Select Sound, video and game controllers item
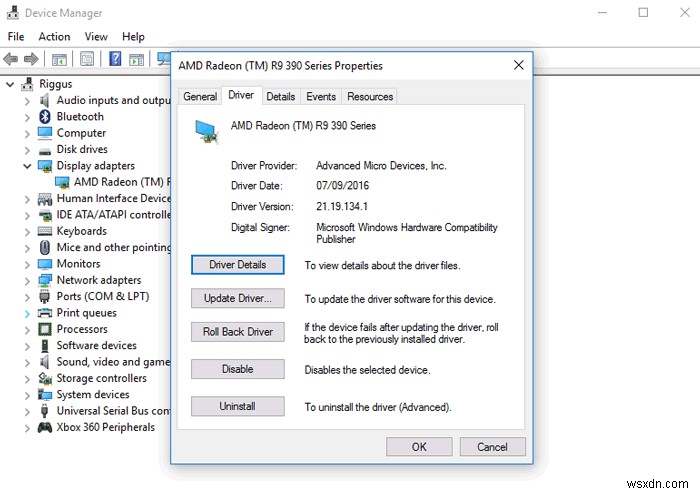 click(x=113, y=362)
